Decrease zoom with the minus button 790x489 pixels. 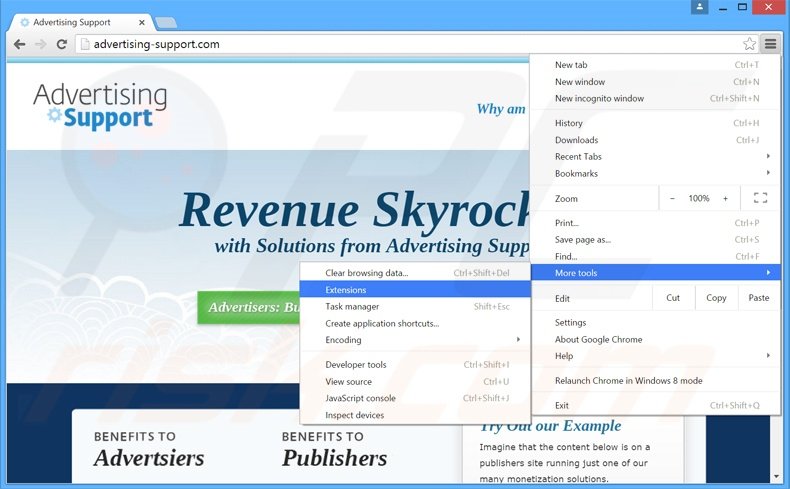(x=672, y=198)
